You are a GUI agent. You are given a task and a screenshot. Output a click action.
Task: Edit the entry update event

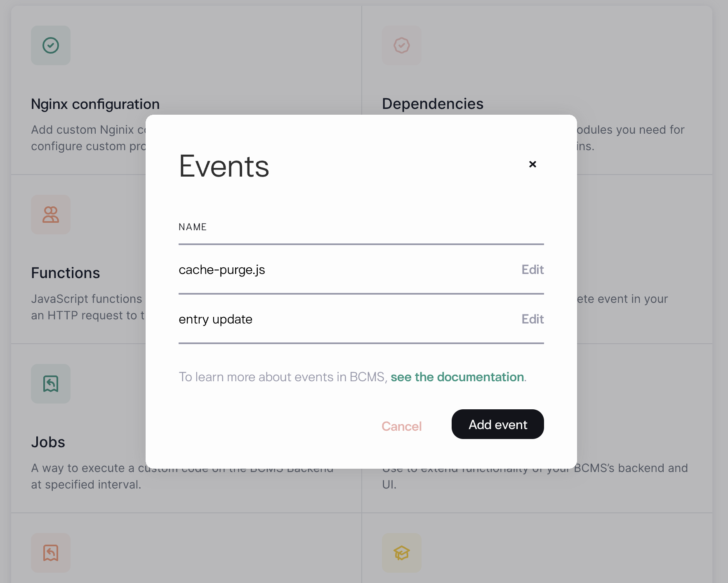click(532, 319)
